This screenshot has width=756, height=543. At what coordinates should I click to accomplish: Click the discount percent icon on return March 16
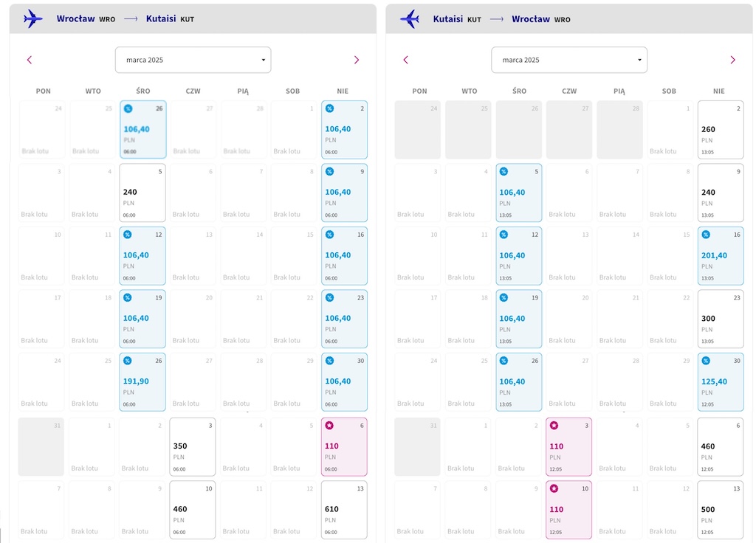[x=706, y=235]
